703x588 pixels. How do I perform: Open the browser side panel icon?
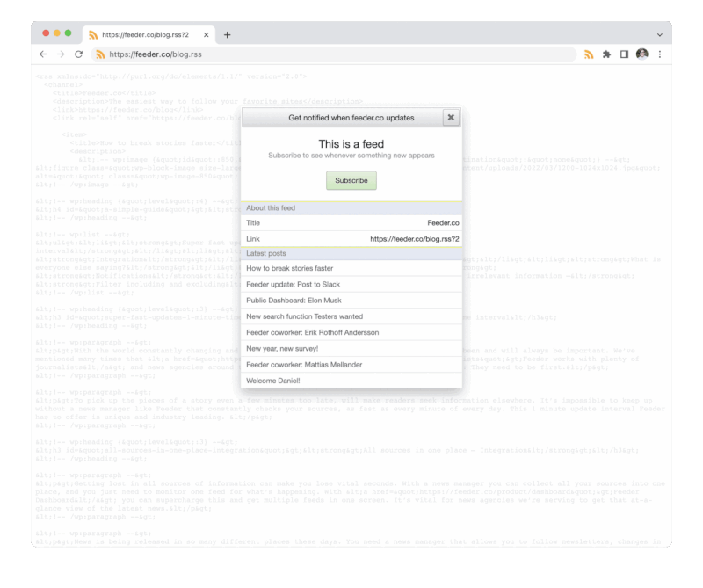[x=626, y=54]
